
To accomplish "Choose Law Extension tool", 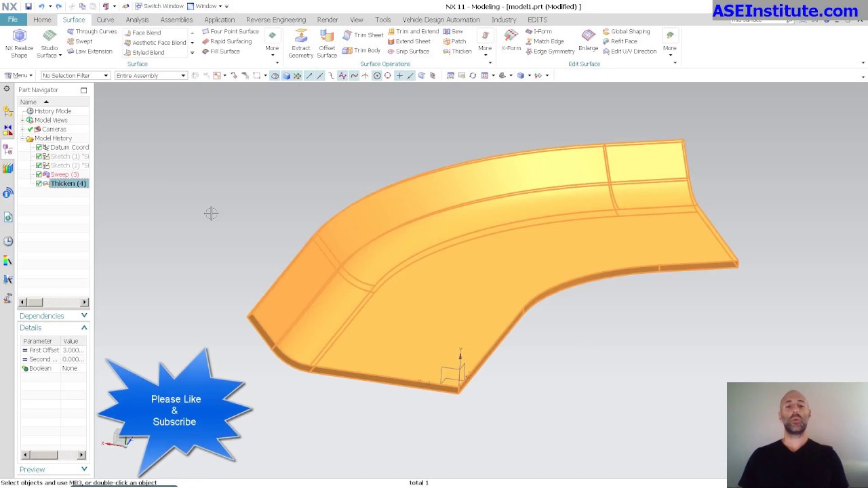I will [89, 52].
